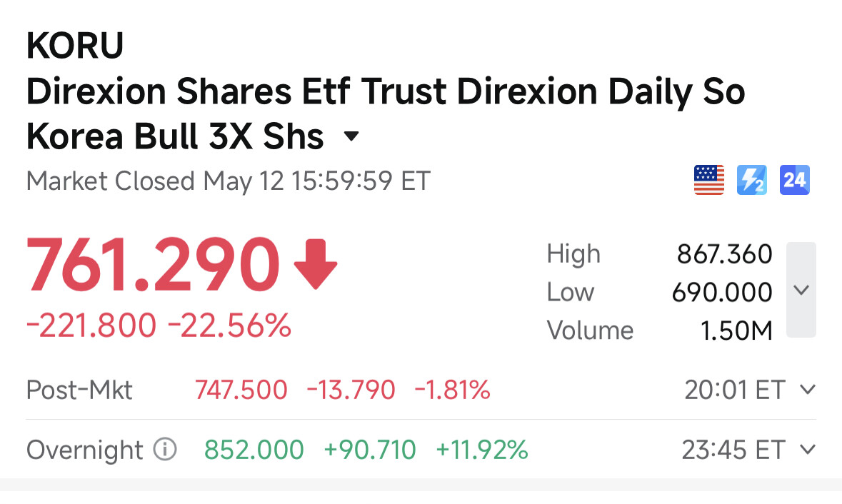Click the Low 690.000 value
The height and width of the screenshot is (504, 842).
pyautogui.click(x=722, y=293)
